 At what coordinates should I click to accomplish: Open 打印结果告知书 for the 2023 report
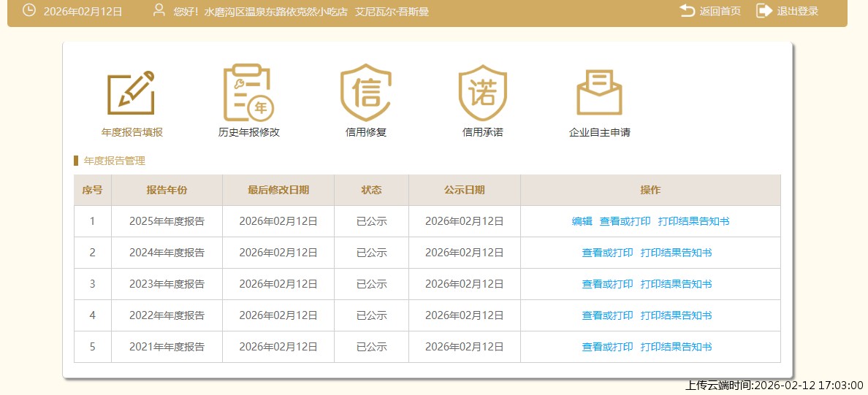pyautogui.click(x=676, y=284)
